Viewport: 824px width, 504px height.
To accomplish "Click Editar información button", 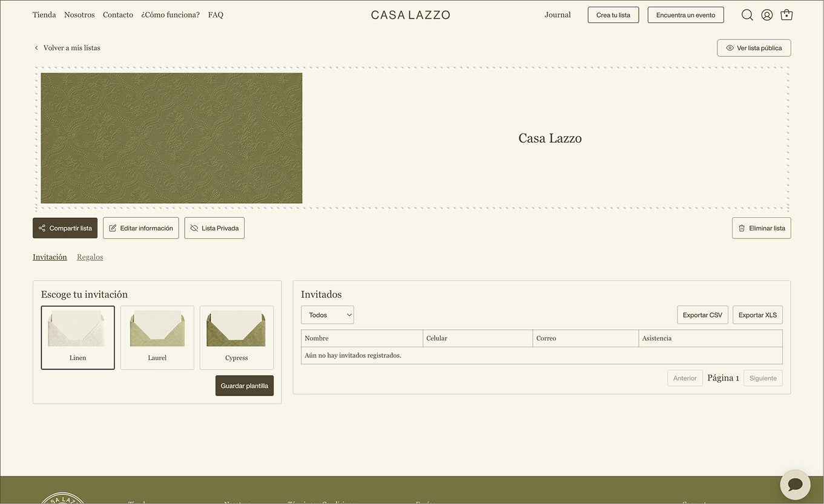I will click(141, 228).
